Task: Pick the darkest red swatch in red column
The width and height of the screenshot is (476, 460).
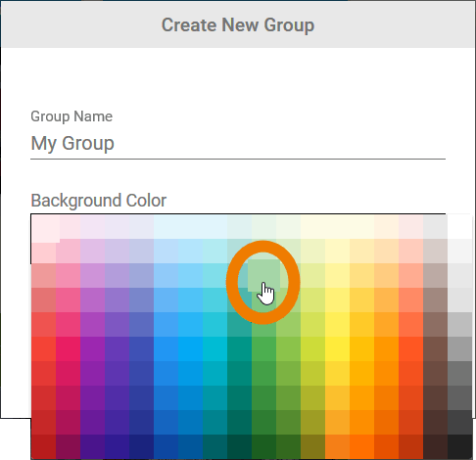Action: pos(43,446)
